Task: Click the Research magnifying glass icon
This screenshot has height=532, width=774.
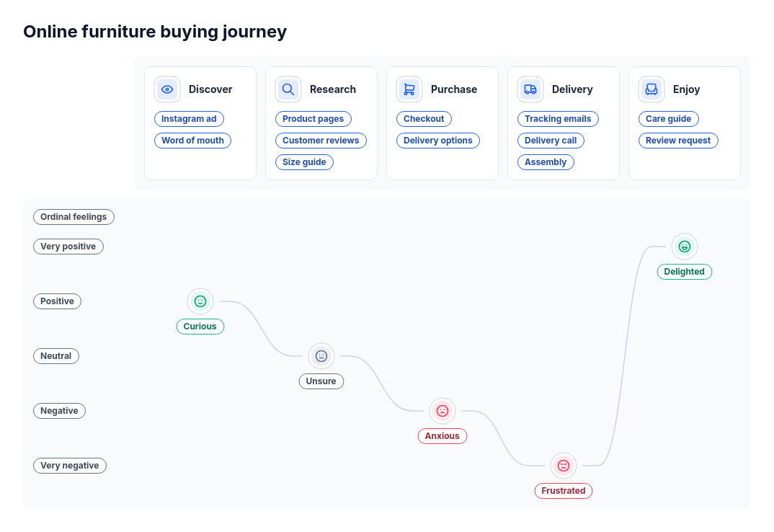Action: (x=288, y=89)
